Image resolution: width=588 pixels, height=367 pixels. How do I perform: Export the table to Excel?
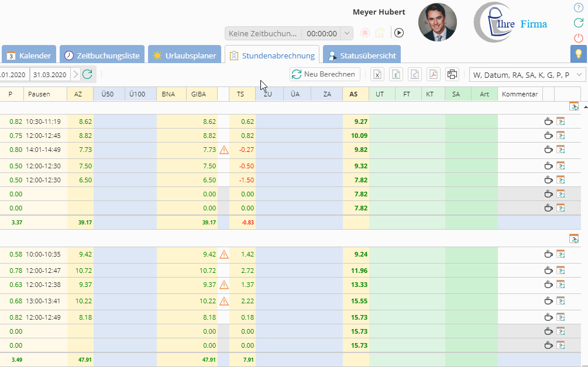click(378, 74)
